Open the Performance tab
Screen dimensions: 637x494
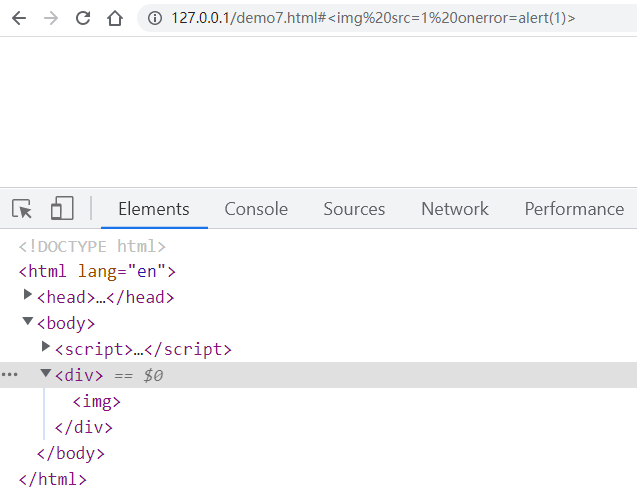574,209
